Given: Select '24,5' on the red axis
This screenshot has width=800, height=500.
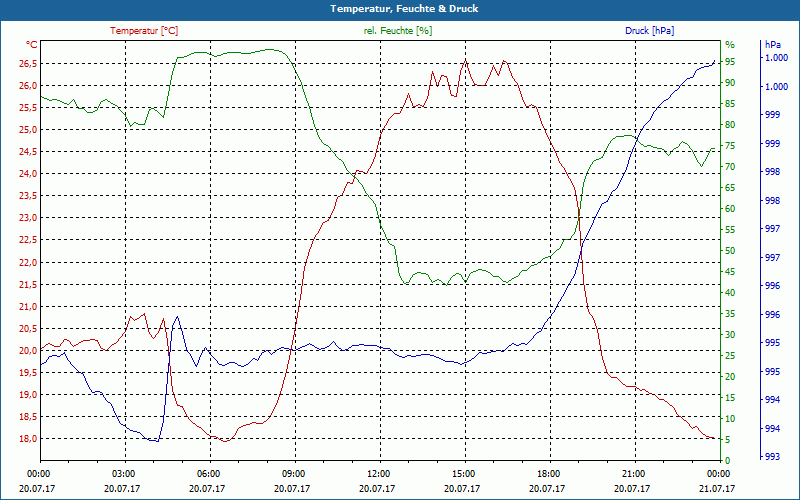Looking at the screenshot, I should pos(28,152).
